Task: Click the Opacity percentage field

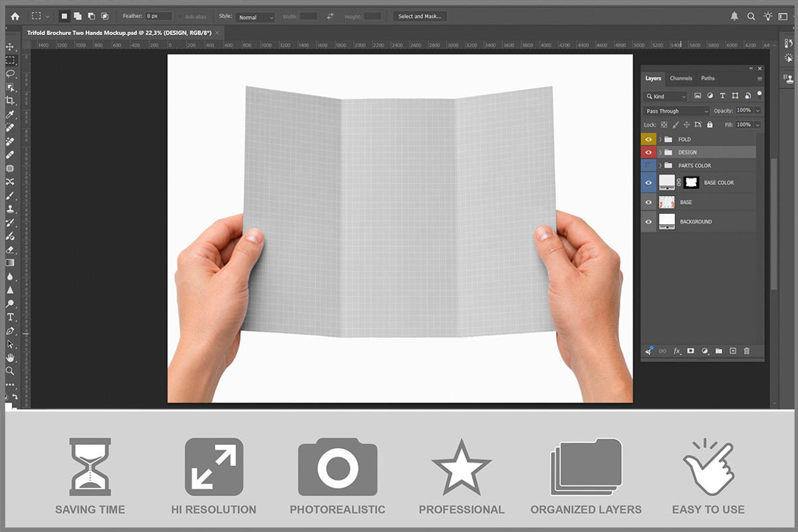Action: 743,111
